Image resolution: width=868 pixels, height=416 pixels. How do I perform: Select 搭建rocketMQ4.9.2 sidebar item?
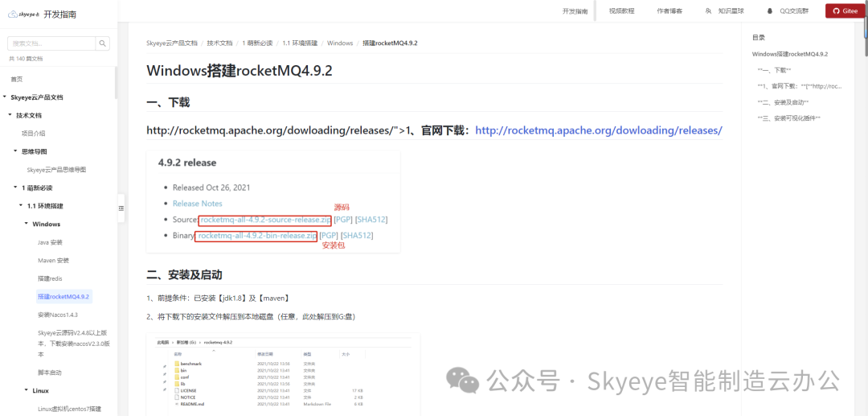(x=63, y=297)
